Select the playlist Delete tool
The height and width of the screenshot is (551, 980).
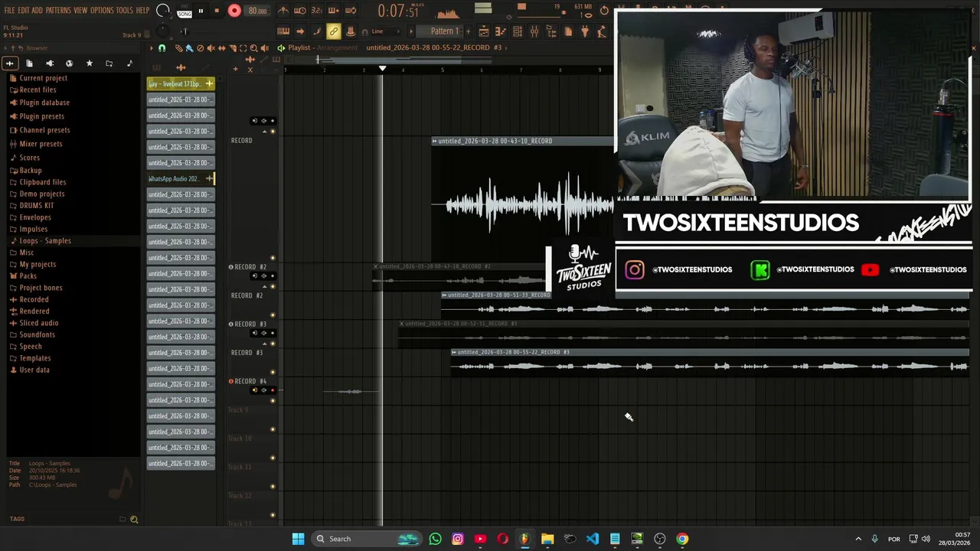tap(200, 48)
